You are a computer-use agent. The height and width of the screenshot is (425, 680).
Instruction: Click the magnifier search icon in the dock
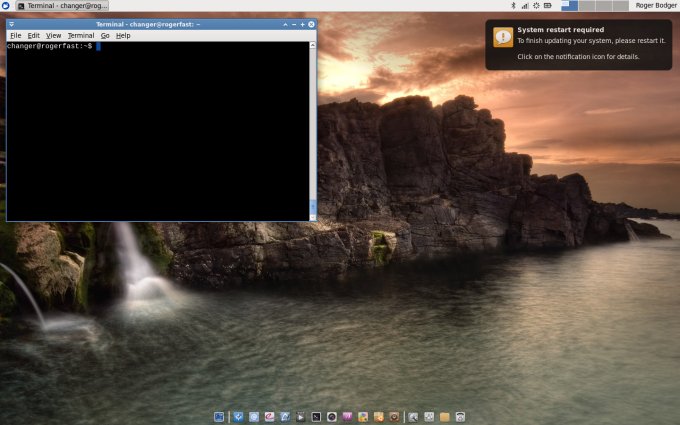pyautogui.click(x=413, y=416)
